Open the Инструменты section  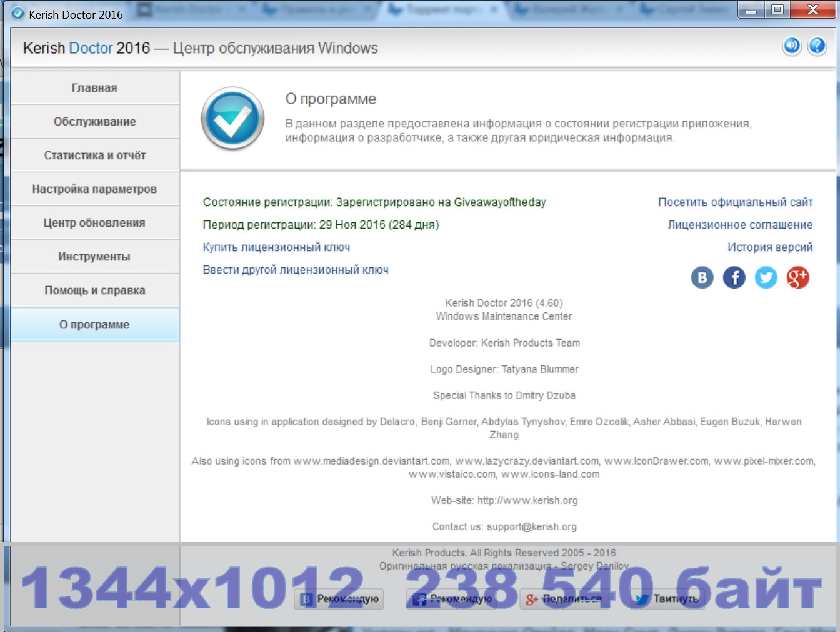click(x=94, y=257)
